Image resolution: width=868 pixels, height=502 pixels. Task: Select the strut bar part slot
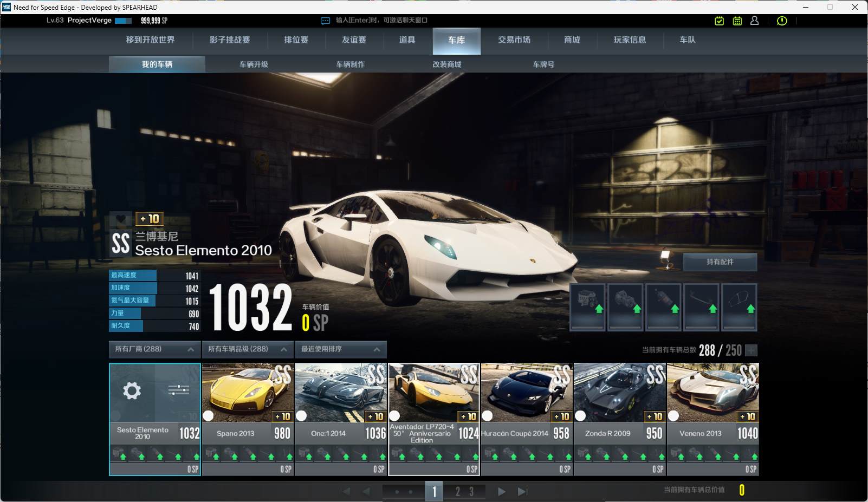[x=701, y=307]
